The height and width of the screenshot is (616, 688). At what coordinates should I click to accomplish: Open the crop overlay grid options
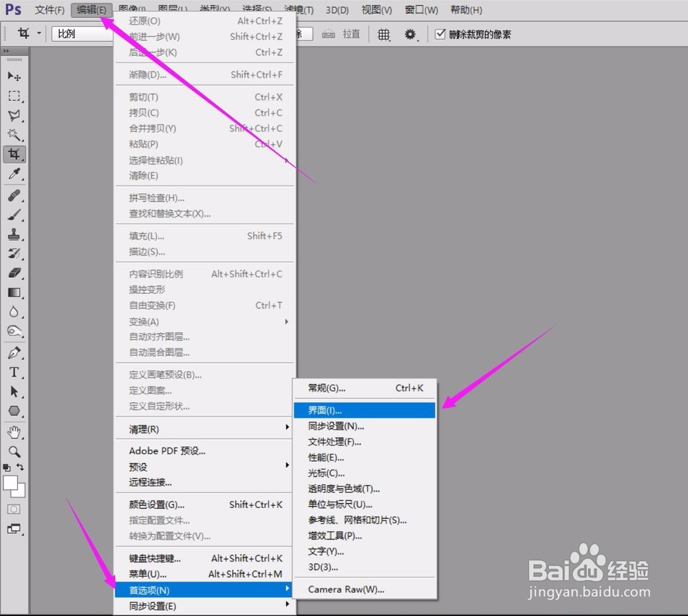click(x=383, y=34)
